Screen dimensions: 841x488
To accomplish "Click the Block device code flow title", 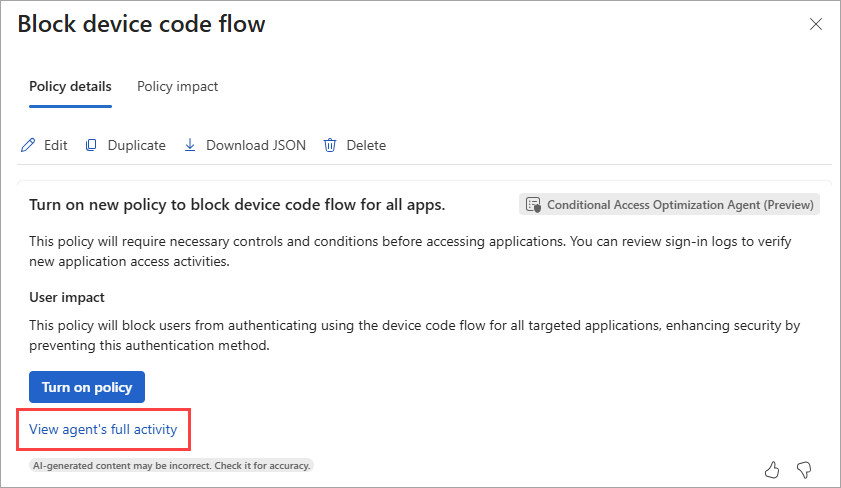I will click(x=142, y=24).
